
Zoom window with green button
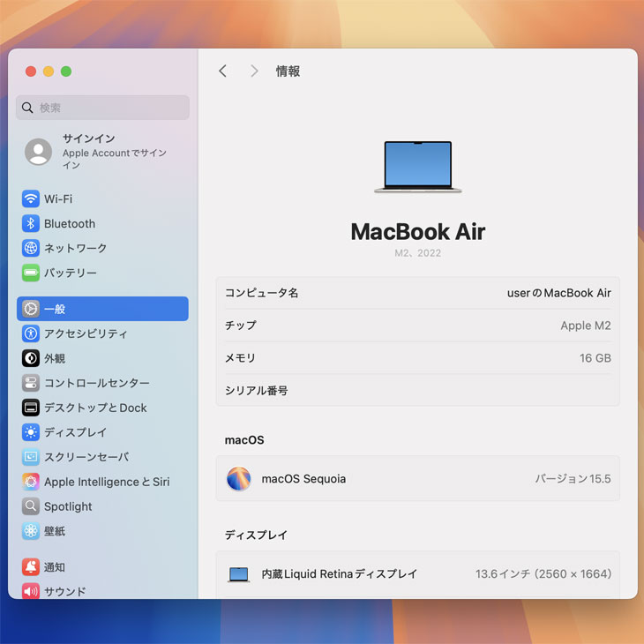click(x=66, y=71)
